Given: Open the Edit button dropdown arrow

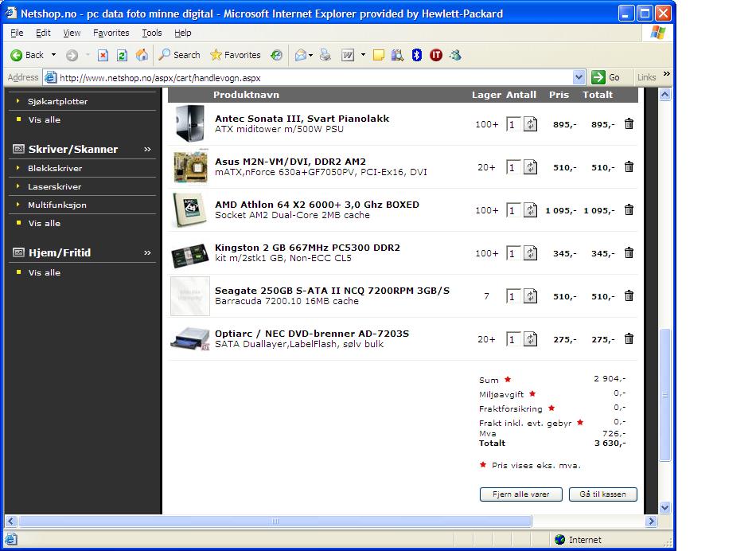Looking at the screenshot, I should click(363, 55).
